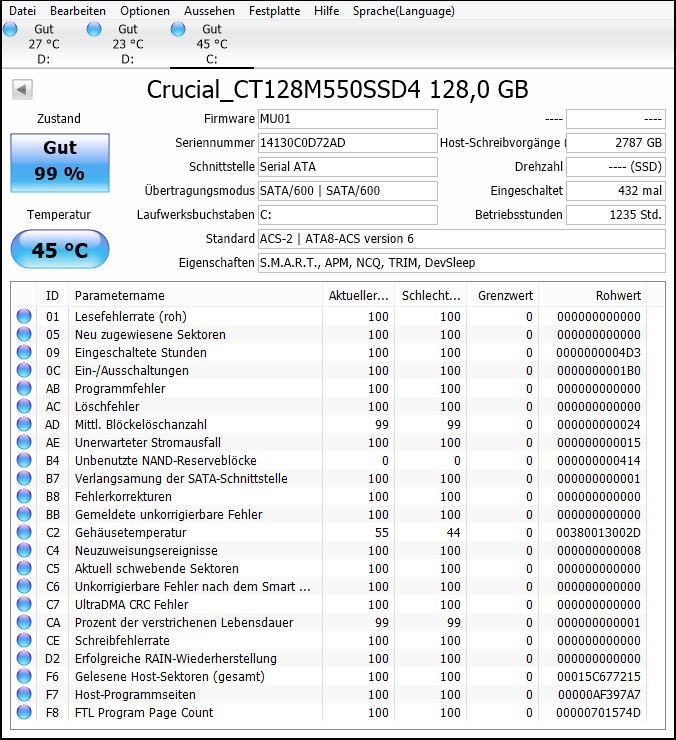Viewport: 676px width, 740px height.
Task: Click the Laufwerksbuchstaben field C:
Action: (x=347, y=215)
